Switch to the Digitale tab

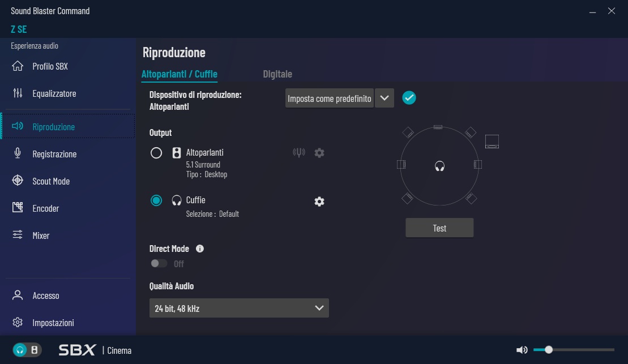(x=277, y=74)
